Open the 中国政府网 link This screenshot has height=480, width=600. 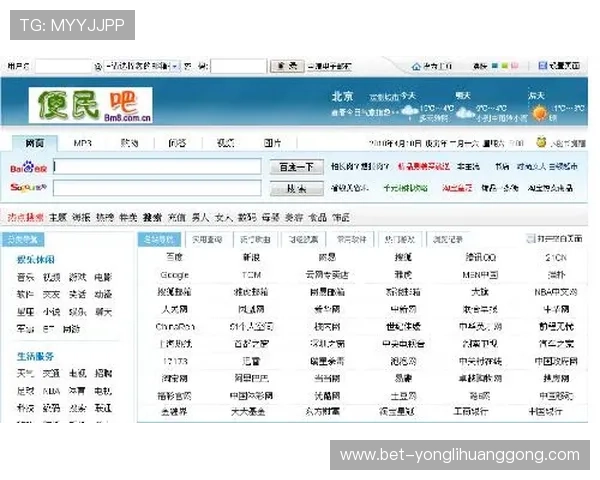click(x=556, y=361)
